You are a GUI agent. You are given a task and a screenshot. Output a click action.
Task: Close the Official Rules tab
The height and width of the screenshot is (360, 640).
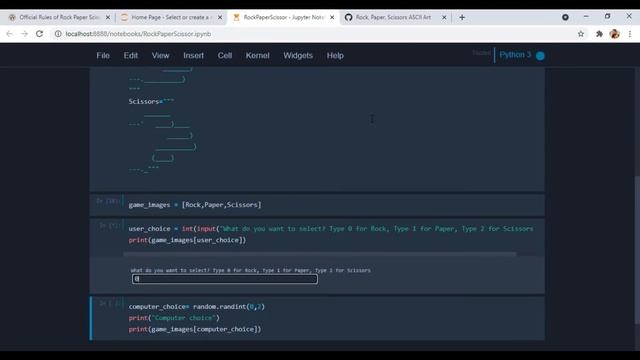click(108, 17)
